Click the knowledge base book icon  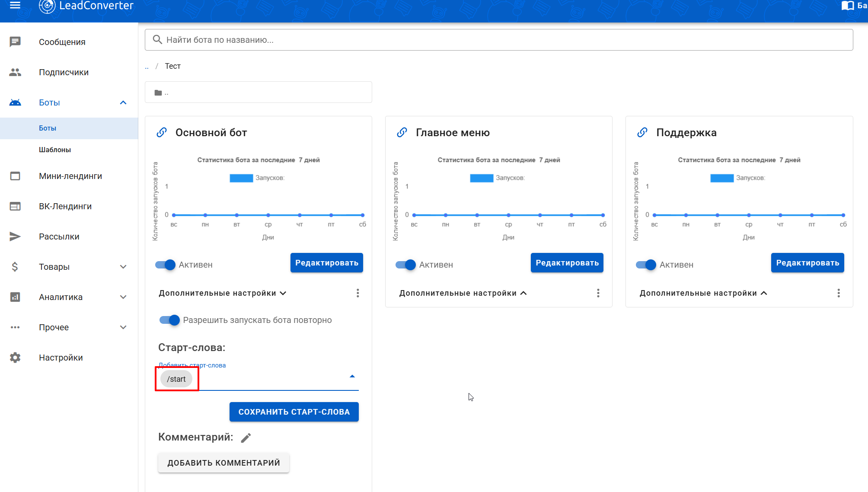pos(848,6)
